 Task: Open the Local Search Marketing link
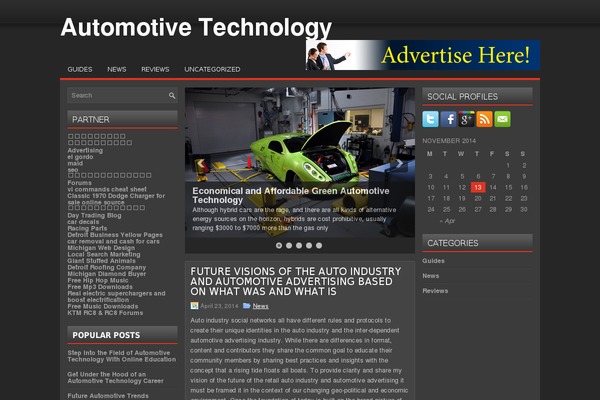[x=104, y=255]
